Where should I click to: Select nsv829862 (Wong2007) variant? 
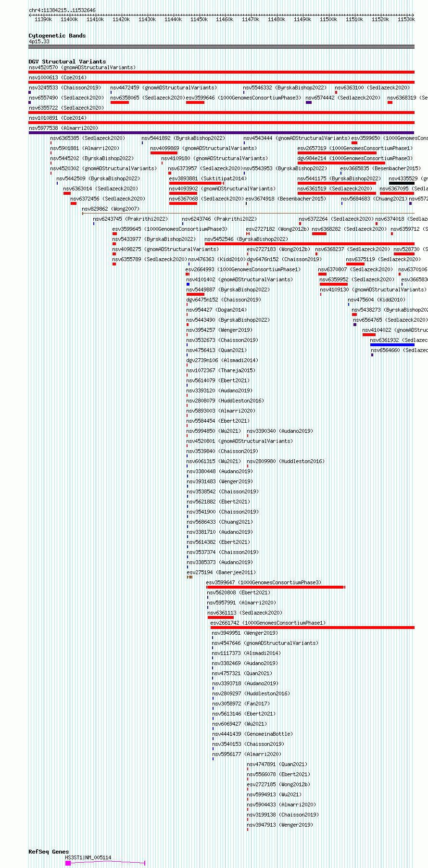point(111,209)
